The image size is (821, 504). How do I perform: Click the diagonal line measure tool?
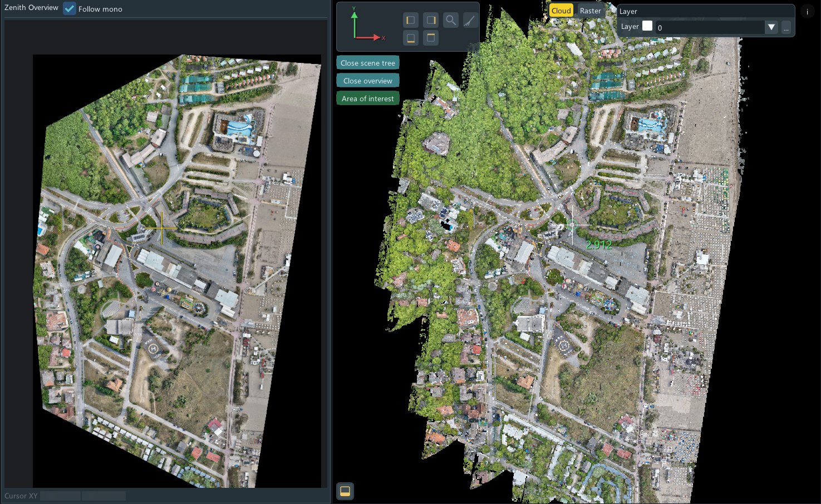coord(470,21)
